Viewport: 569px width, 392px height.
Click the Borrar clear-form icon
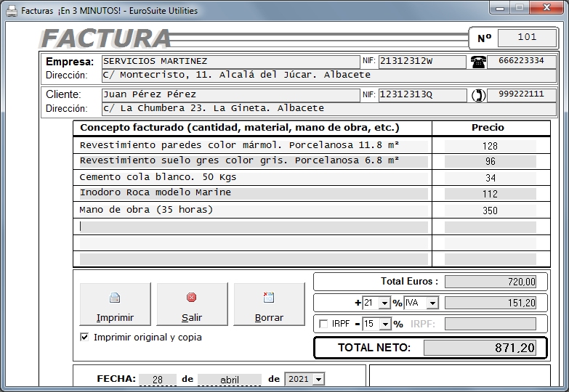pyautogui.click(x=269, y=298)
